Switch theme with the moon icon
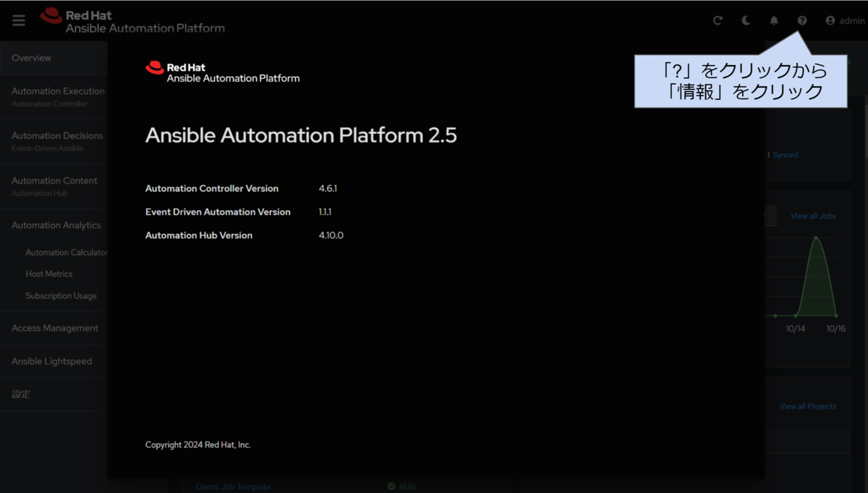Viewport: 868px width, 493px height. (746, 20)
